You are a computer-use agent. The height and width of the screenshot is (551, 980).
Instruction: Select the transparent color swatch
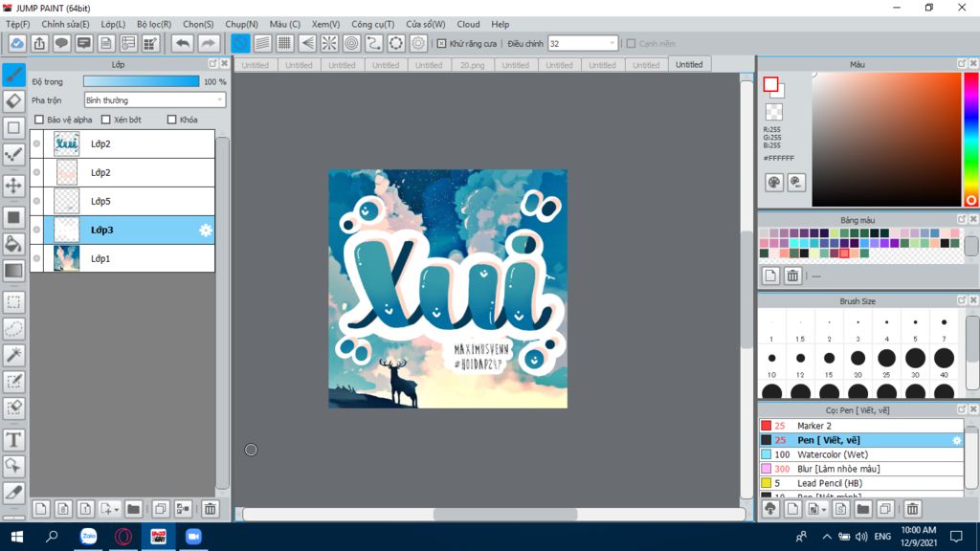[773, 112]
